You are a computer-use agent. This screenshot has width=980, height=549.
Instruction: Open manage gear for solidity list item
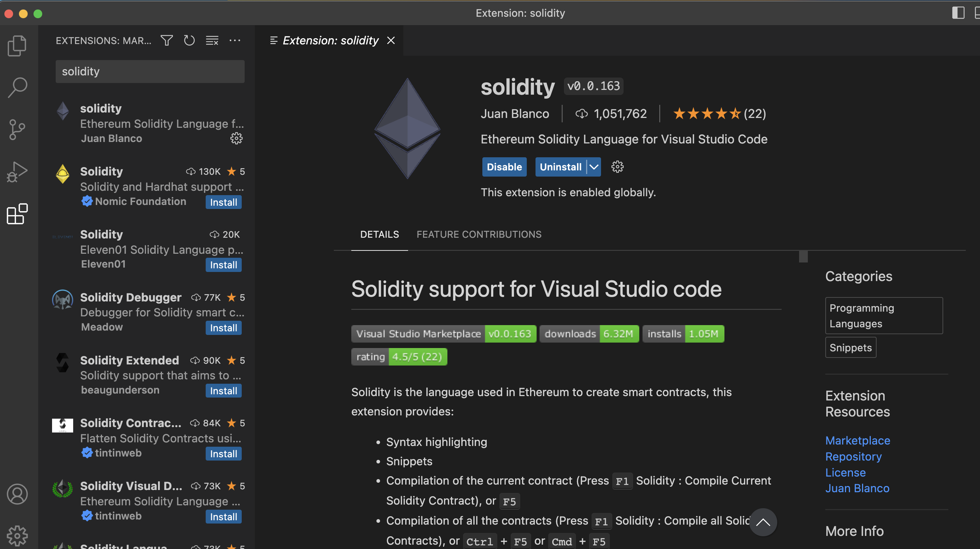click(x=236, y=138)
